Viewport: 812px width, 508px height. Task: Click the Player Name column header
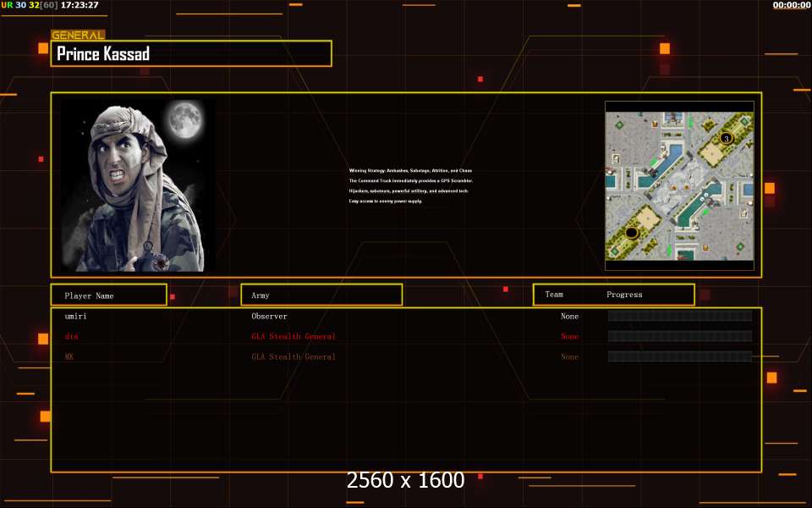coord(109,295)
